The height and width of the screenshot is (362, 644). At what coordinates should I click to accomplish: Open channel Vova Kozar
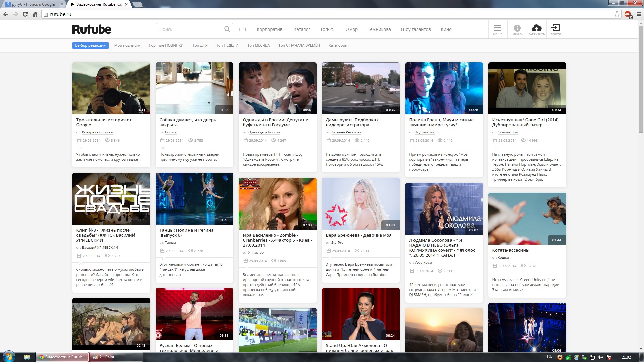pyautogui.click(x=423, y=263)
